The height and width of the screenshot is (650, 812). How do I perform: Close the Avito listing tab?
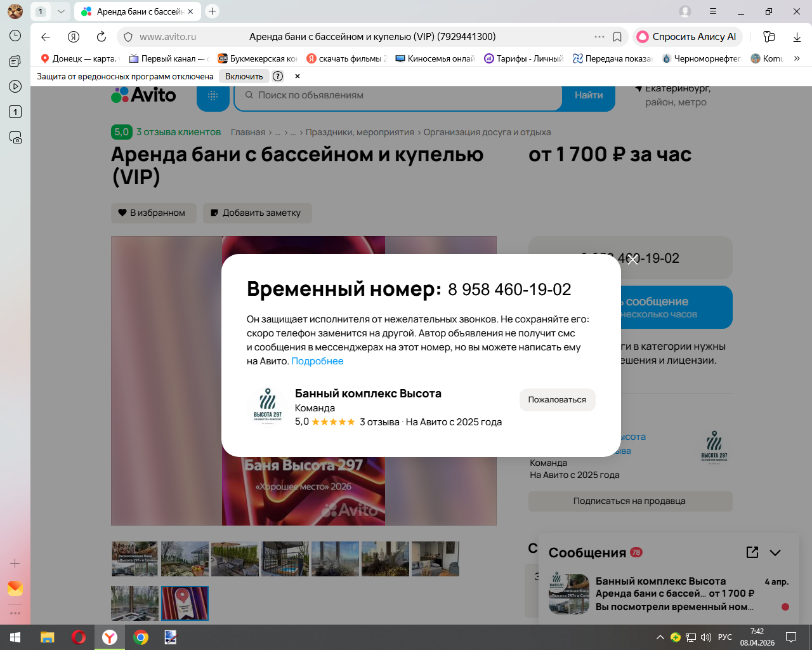(x=190, y=11)
